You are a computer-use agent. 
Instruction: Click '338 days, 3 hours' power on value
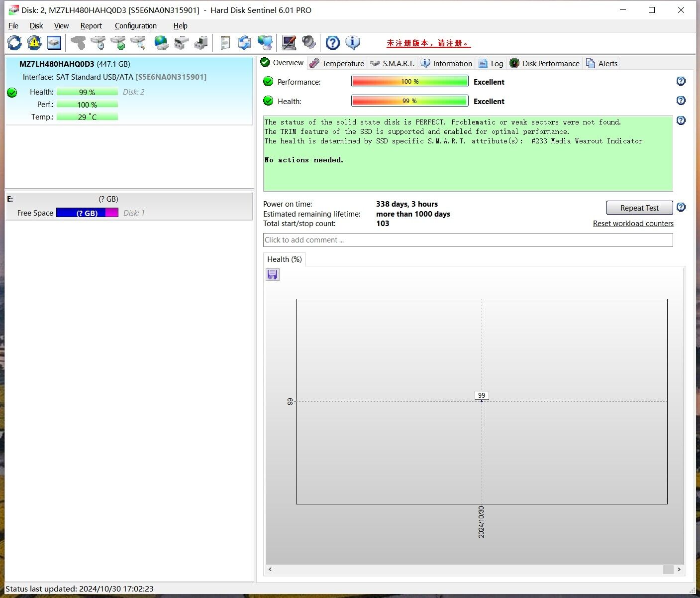point(407,204)
